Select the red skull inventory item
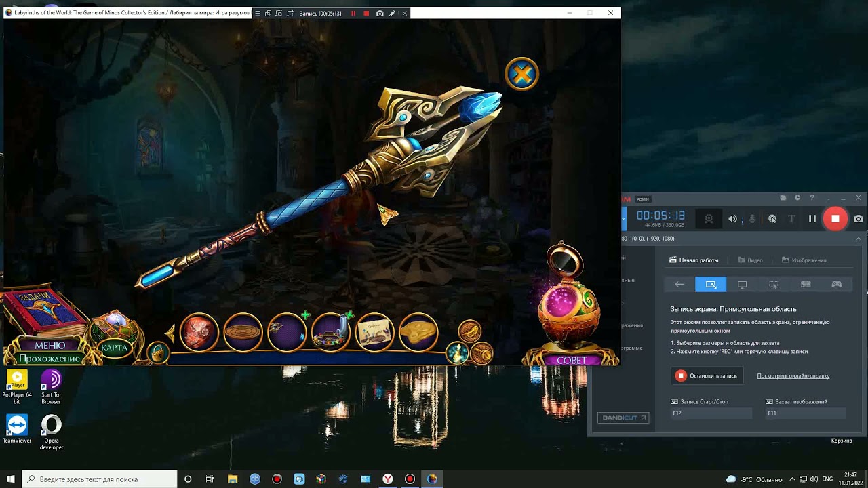 [x=199, y=332]
